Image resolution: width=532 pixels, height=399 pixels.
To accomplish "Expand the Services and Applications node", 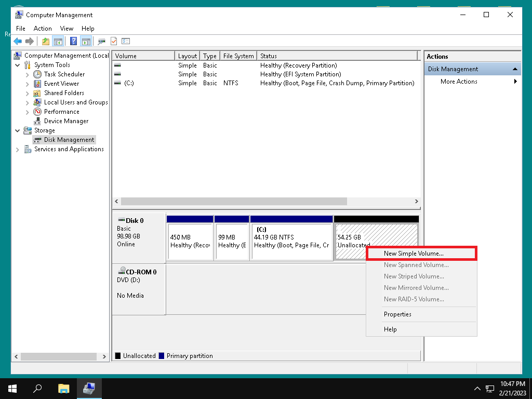I will 18,150.
